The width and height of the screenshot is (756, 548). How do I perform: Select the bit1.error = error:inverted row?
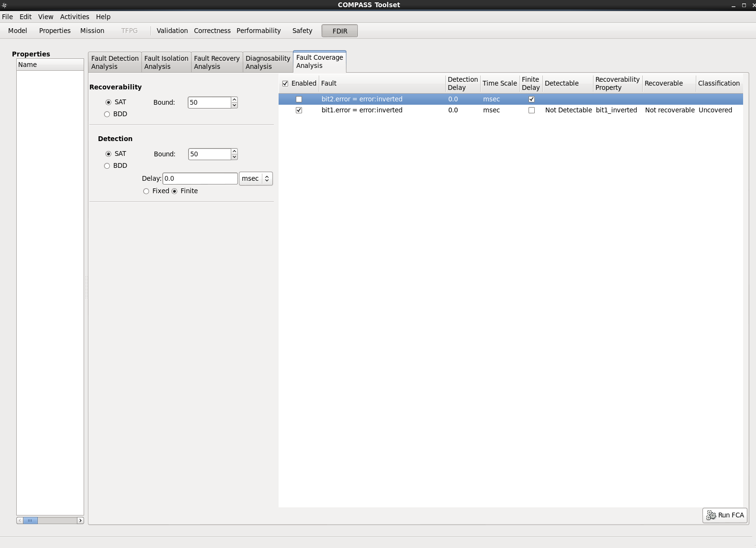pos(511,110)
